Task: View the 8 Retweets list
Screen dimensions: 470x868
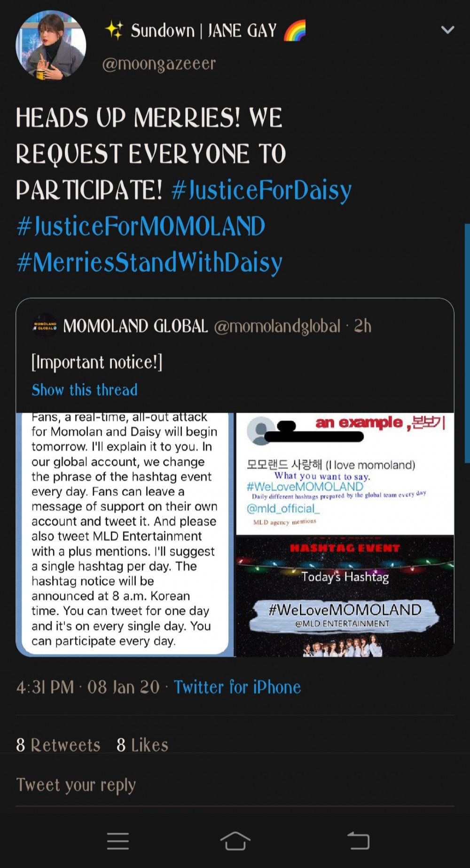Action: pos(58,745)
